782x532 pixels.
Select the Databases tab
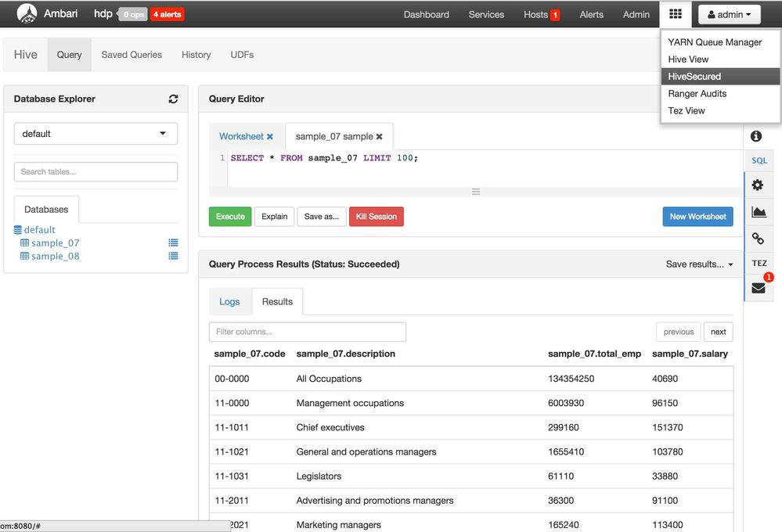(46, 210)
